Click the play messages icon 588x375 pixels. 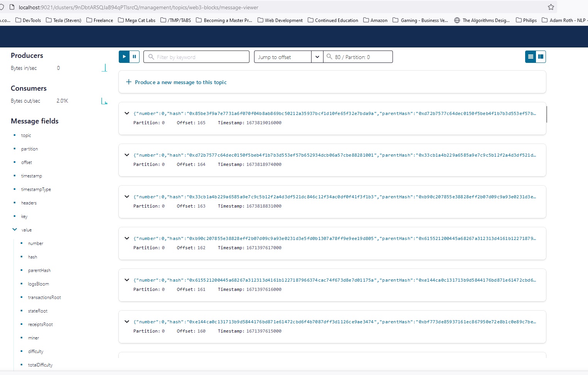pyautogui.click(x=124, y=56)
